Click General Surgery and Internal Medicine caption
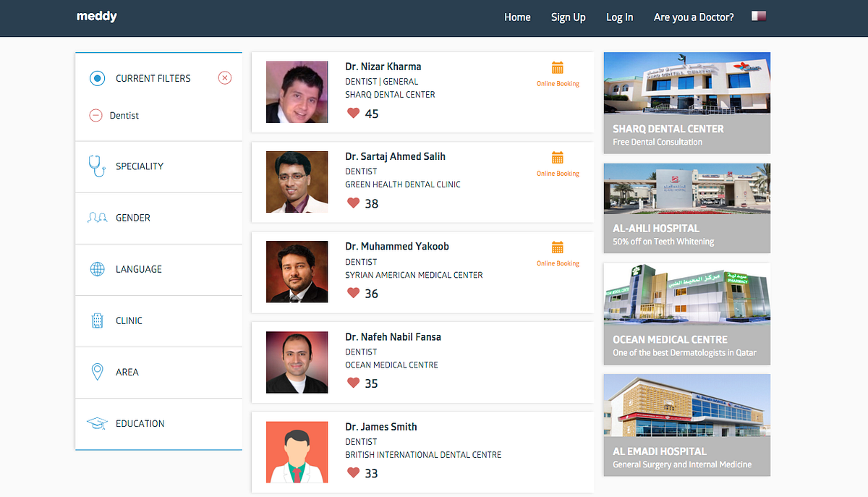868x497 pixels. [x=682, y=464]
